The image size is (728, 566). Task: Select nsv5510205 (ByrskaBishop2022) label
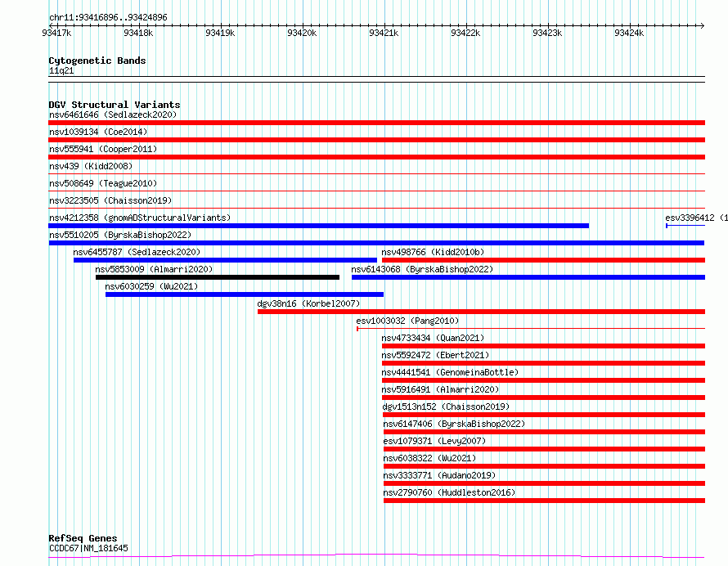tap(120, 235)
